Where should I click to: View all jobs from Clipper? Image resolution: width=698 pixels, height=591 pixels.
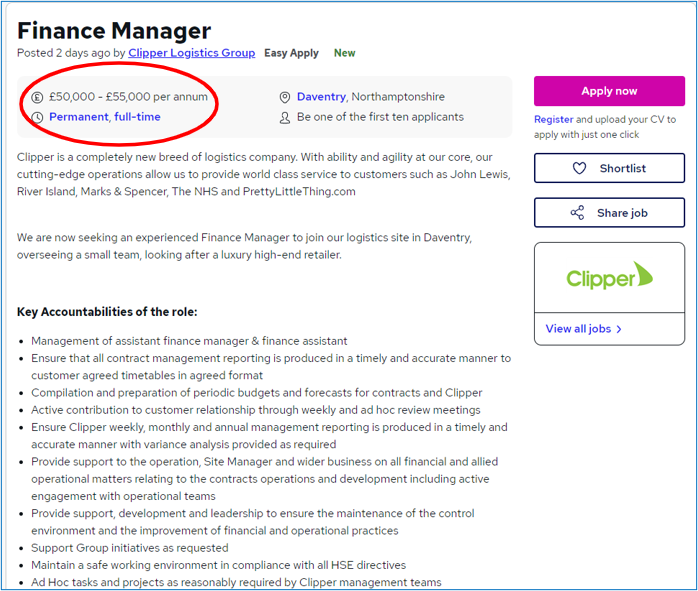pos(578,329)
